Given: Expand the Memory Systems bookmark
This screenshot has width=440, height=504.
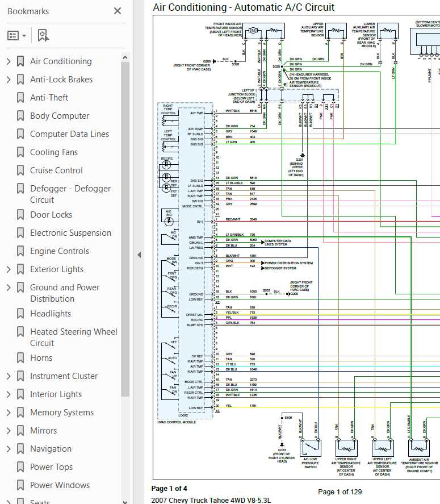Looking at the screenshot, I should point(9,413).
